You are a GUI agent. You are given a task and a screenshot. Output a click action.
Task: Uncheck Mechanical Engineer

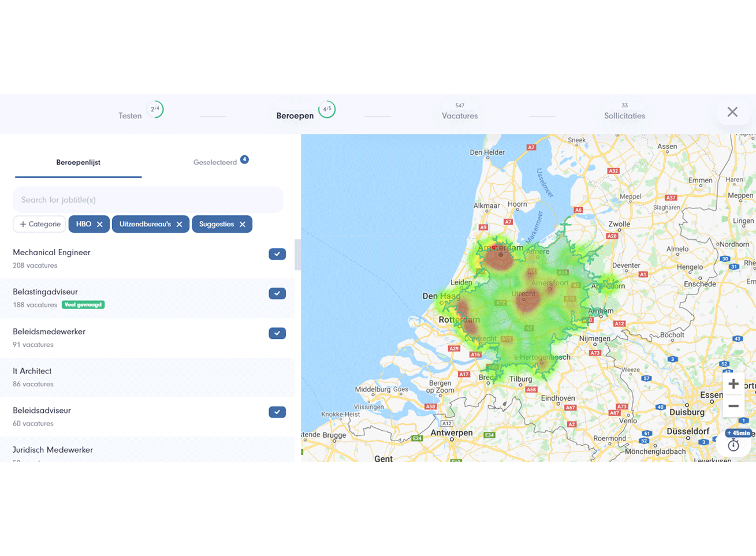277,254
